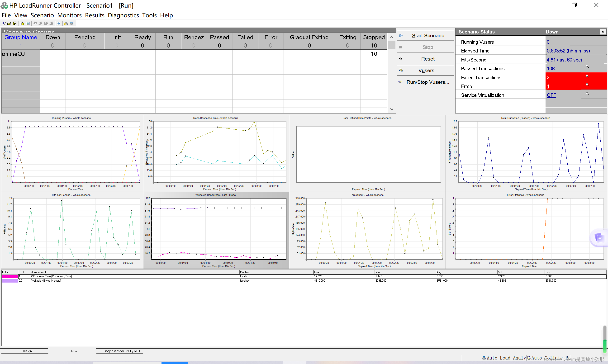Click the floating chat assistant icon

click(599, 237)
